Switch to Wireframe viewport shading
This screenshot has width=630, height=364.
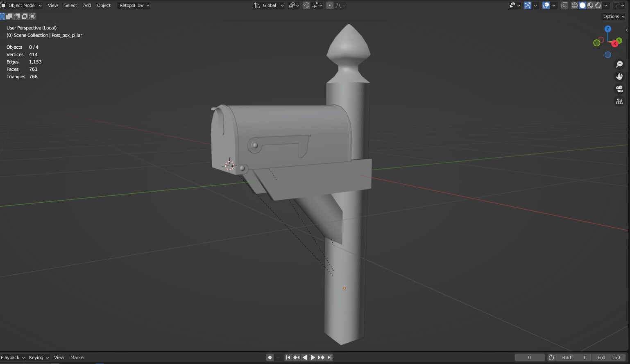(x=574, y=5)
